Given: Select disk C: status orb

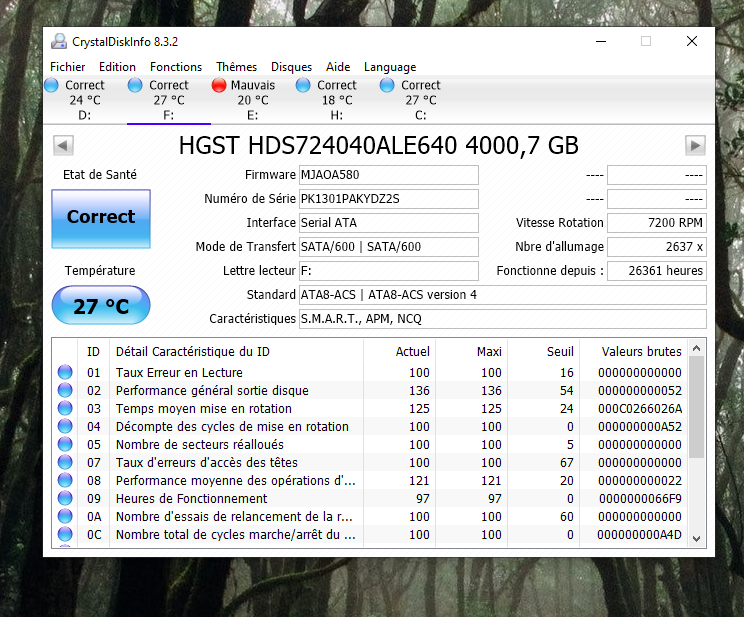Looking at the screenshot, I should 387,85.
